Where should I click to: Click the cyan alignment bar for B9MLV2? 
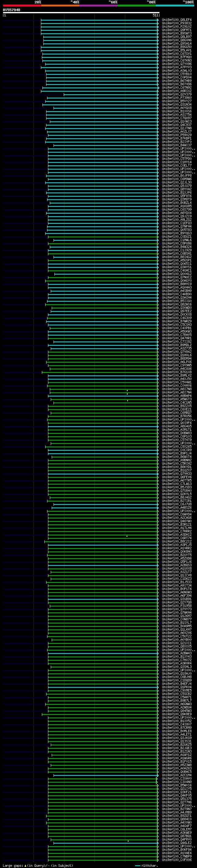coord(103,375)
